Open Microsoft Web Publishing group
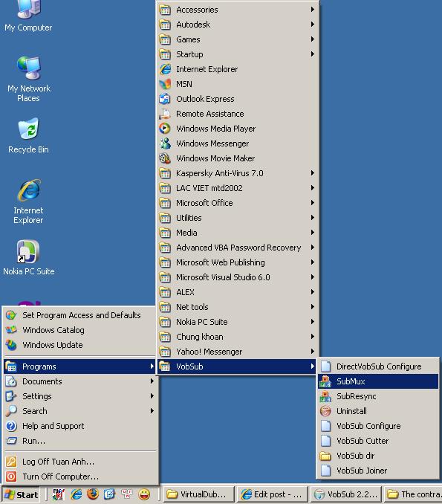This screenshot has width=442, height=504. click(238, 262)
